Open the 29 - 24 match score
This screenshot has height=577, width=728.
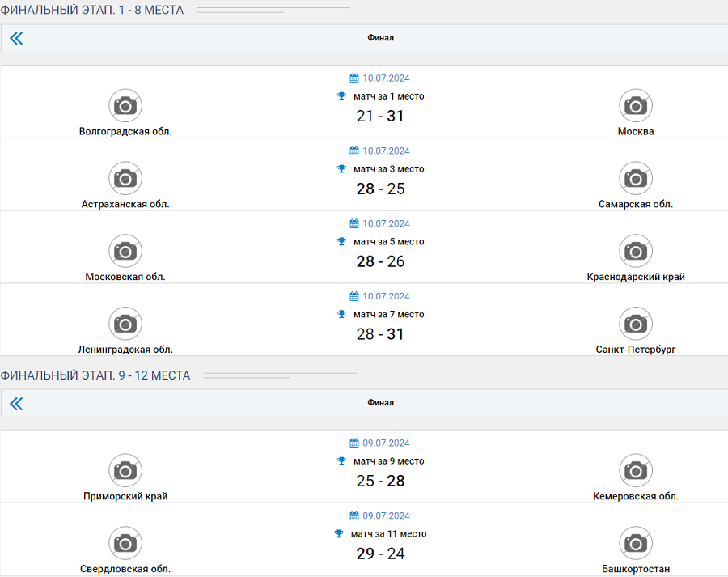(380, 554)
